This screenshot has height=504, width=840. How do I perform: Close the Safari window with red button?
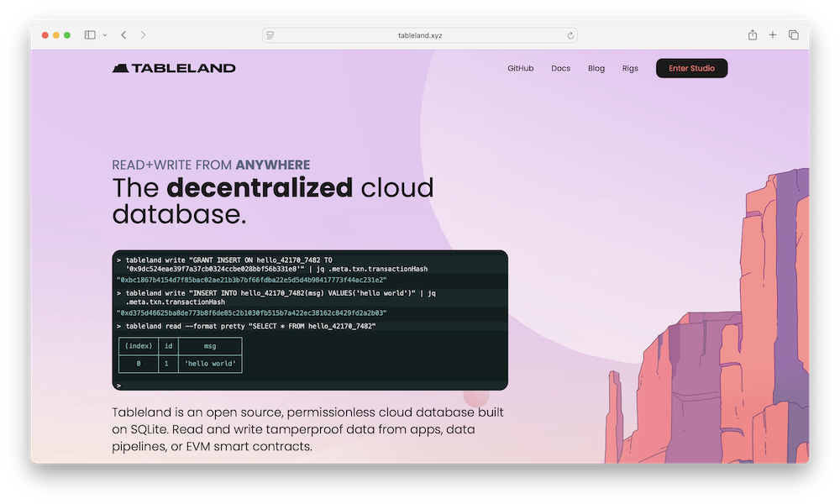45,35
